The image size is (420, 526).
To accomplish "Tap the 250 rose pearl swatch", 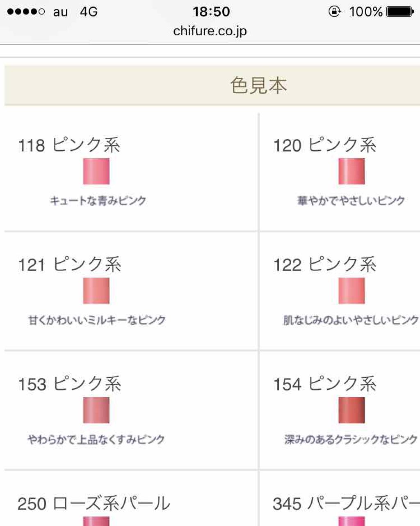I will pyautogui.click(x=96, y=521).
